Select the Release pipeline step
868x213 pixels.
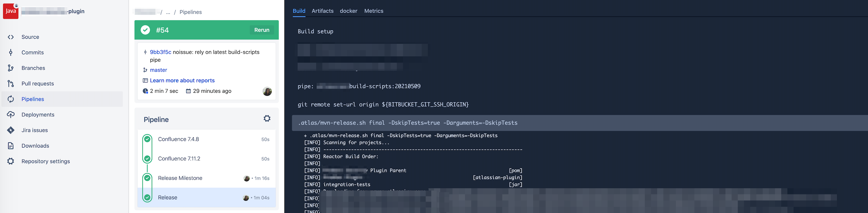tap(206, 197)
